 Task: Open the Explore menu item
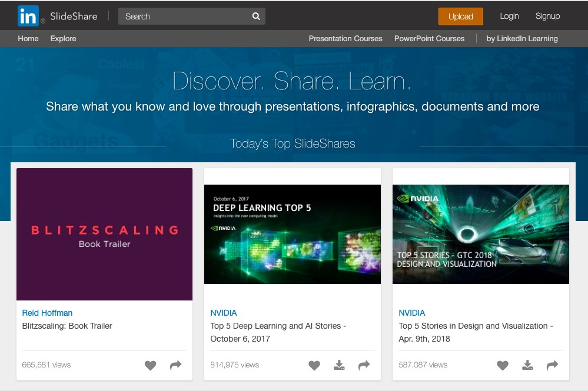coord(63,39)
